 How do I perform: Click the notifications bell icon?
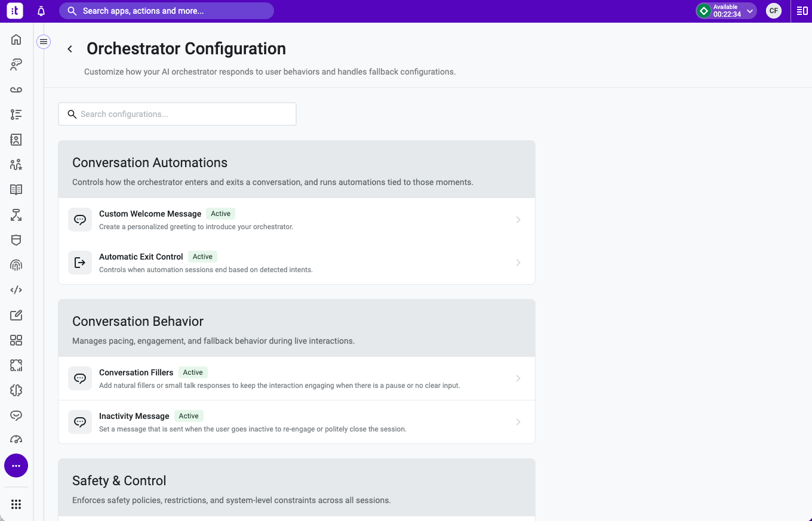pyautogui.click(x=41, y=11)
